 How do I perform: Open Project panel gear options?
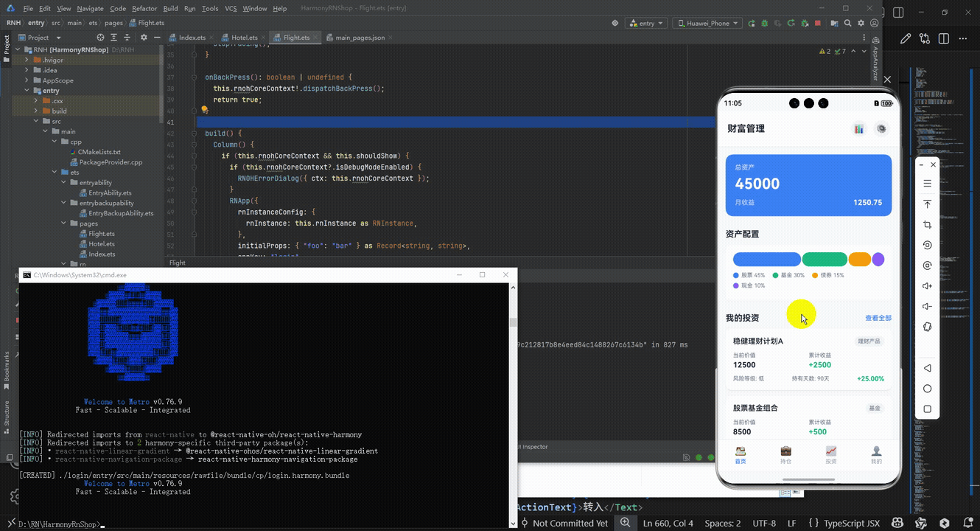point(144,38)
